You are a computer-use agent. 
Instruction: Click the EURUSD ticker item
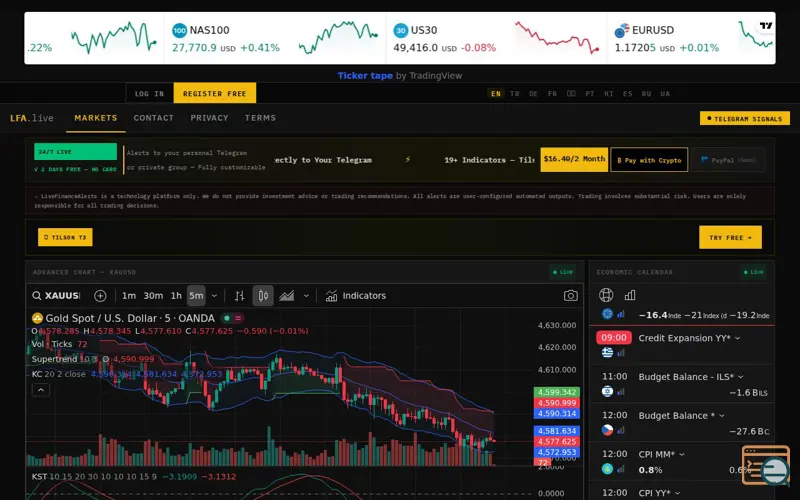pos(691,38)
